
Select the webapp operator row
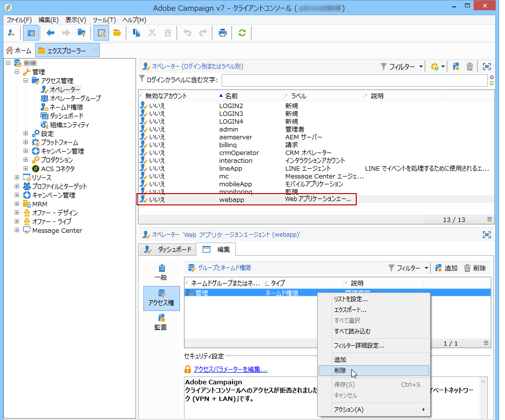316,199
